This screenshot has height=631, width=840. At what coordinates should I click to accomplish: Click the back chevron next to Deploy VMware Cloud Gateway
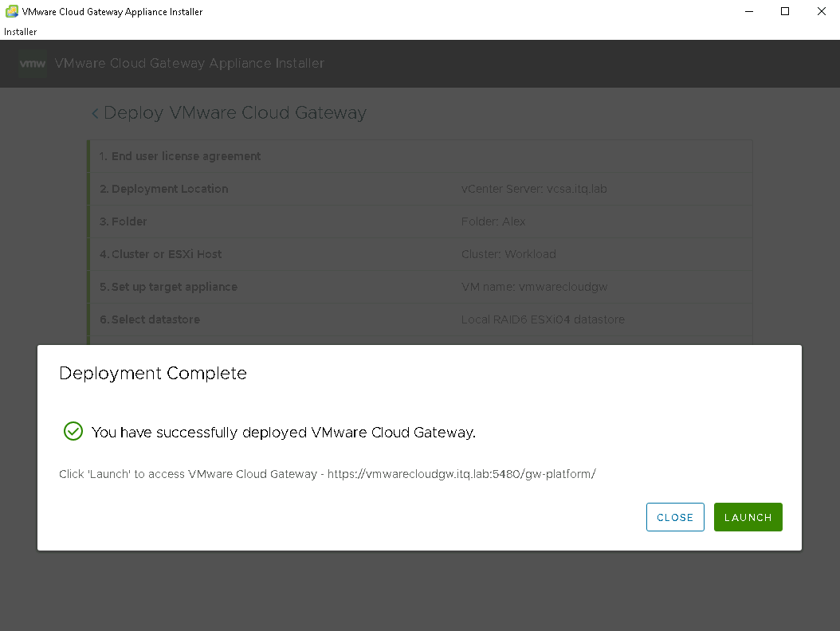94,113
